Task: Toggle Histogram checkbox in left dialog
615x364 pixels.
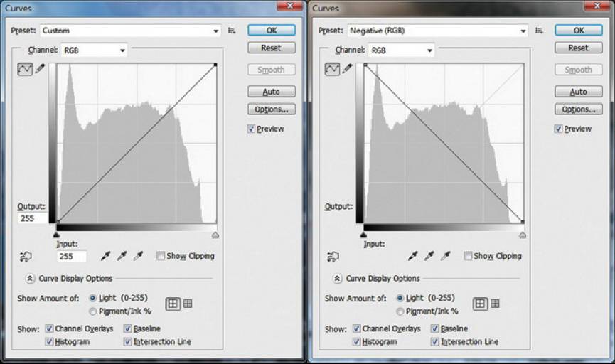Action: tap(49, 342)
